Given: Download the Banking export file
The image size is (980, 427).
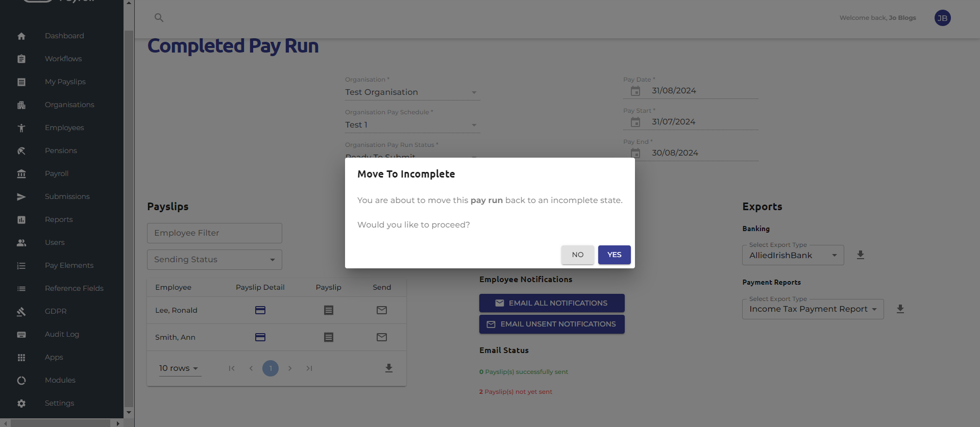Looking at the screenshot, I should pos(861,255).
